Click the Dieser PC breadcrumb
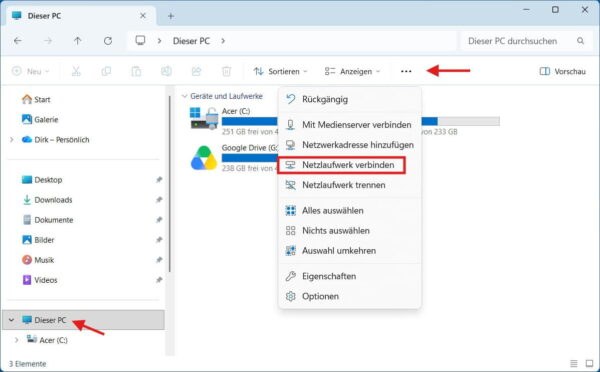600x372 pixels. click(191, 41)
